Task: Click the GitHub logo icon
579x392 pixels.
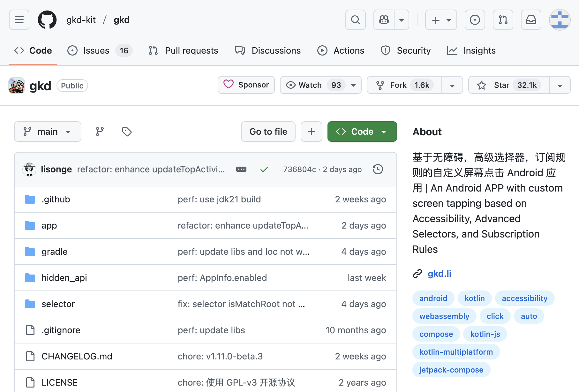Action: (x=47, y=20)
